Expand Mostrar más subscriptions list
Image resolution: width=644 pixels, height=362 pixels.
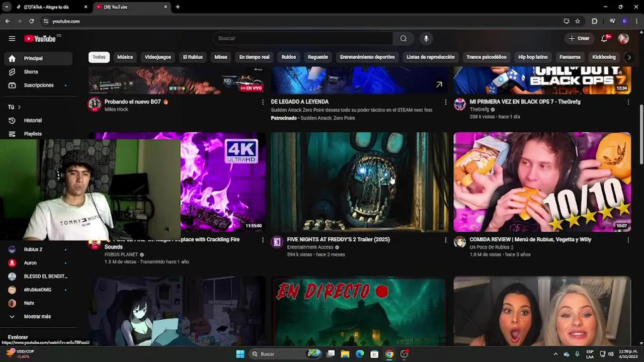tap(38, 317)
